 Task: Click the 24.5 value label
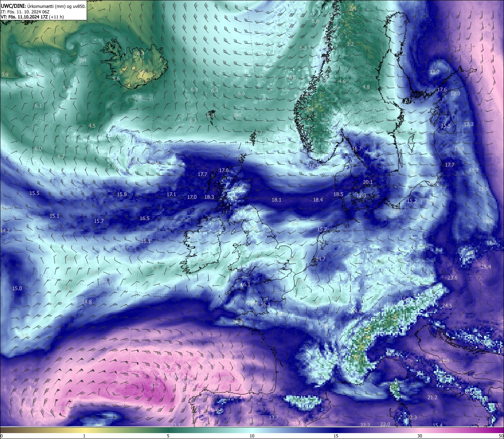click(x=447, y=306)
